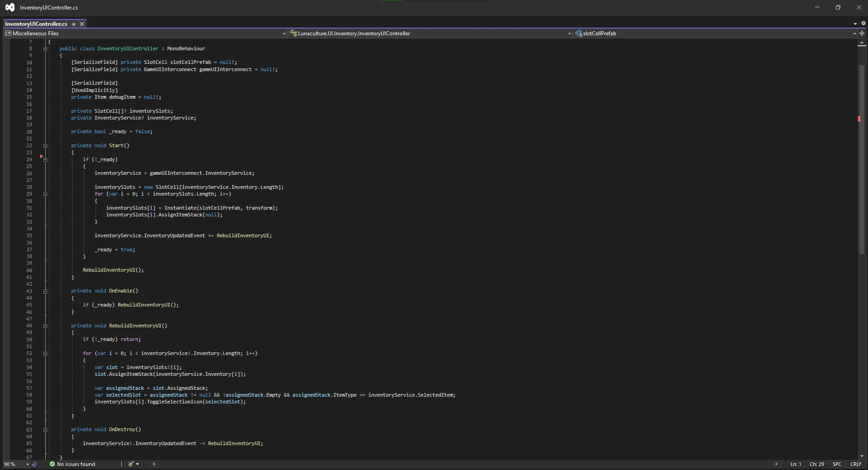The image size is (868, 470).
Task: Click the class icon beside Lunaculture.UI.Inventory
Action: [x=293, y=33]
